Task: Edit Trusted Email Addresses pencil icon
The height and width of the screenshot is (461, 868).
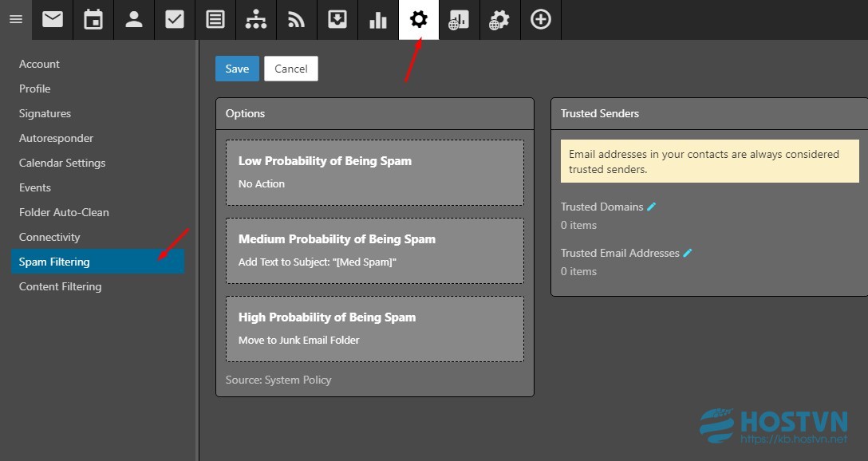Action: point(688,253)
